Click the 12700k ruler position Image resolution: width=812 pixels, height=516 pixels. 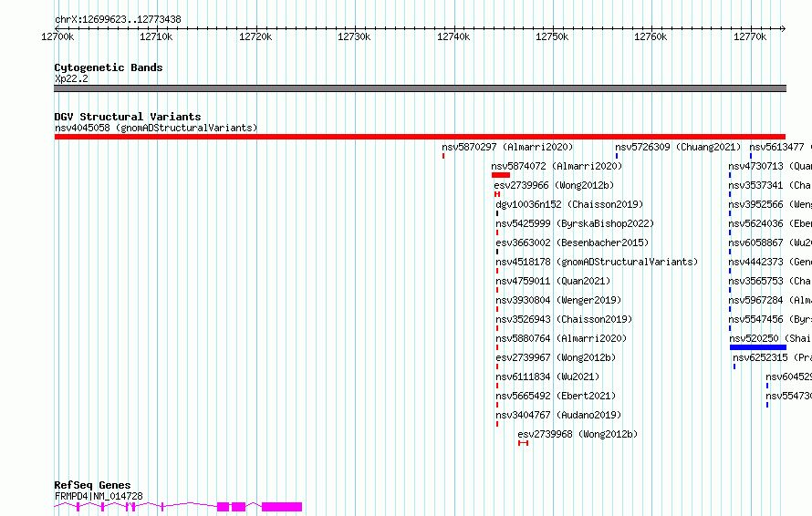coord(57,36)
